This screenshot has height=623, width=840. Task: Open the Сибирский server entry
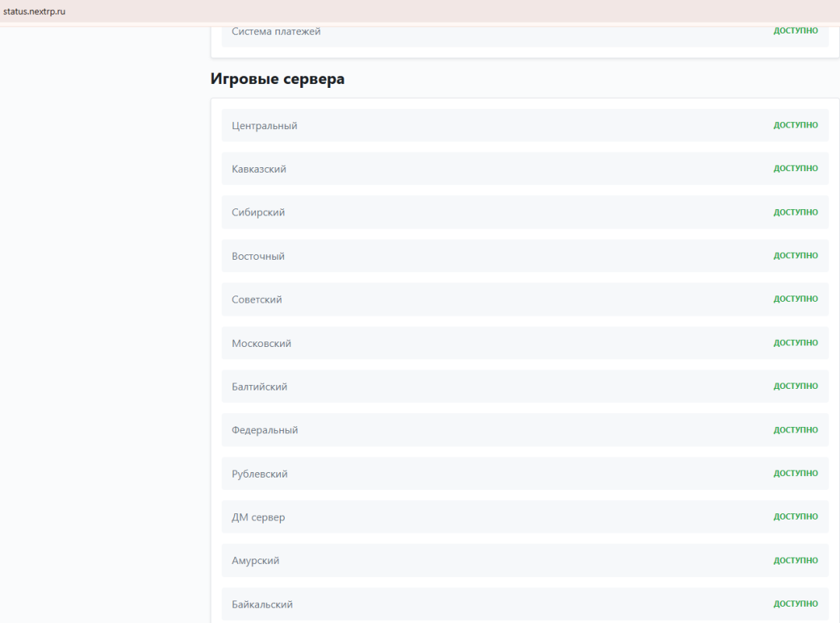tap(258, 213)
